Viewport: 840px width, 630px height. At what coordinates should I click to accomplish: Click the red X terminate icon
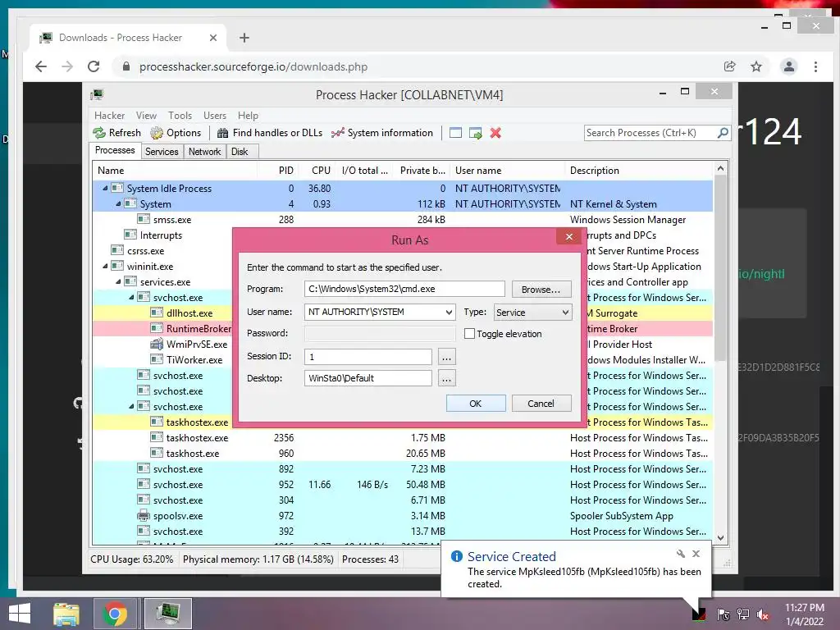click(x=495, y=133)
